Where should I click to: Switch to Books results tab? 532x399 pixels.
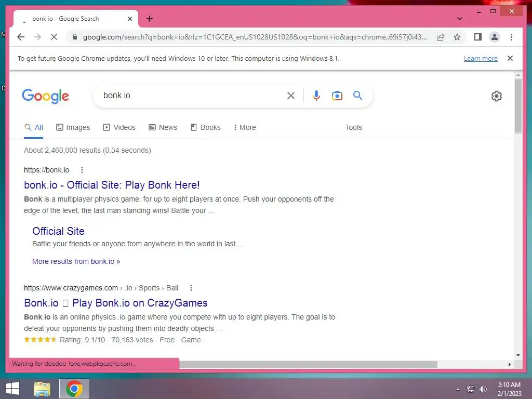coord(206,128)
